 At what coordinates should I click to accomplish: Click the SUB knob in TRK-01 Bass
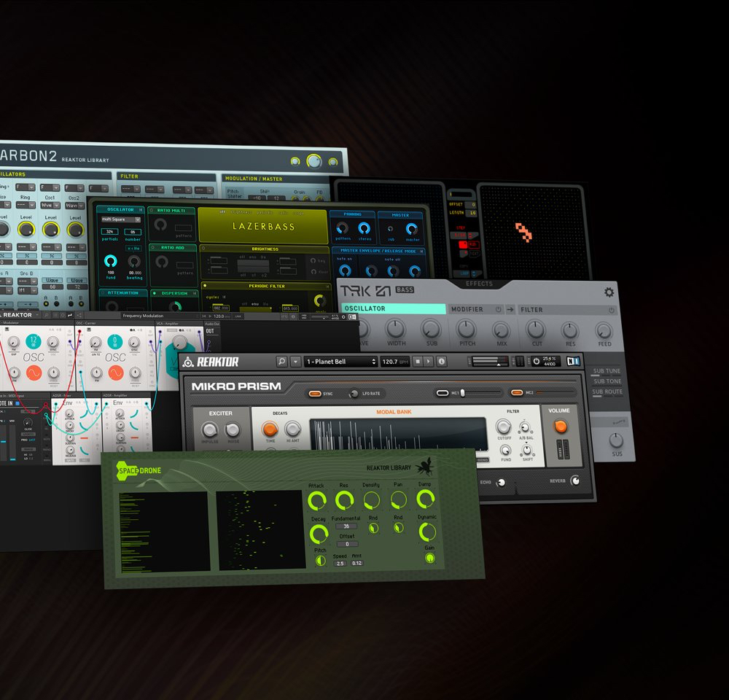[431, 329]
